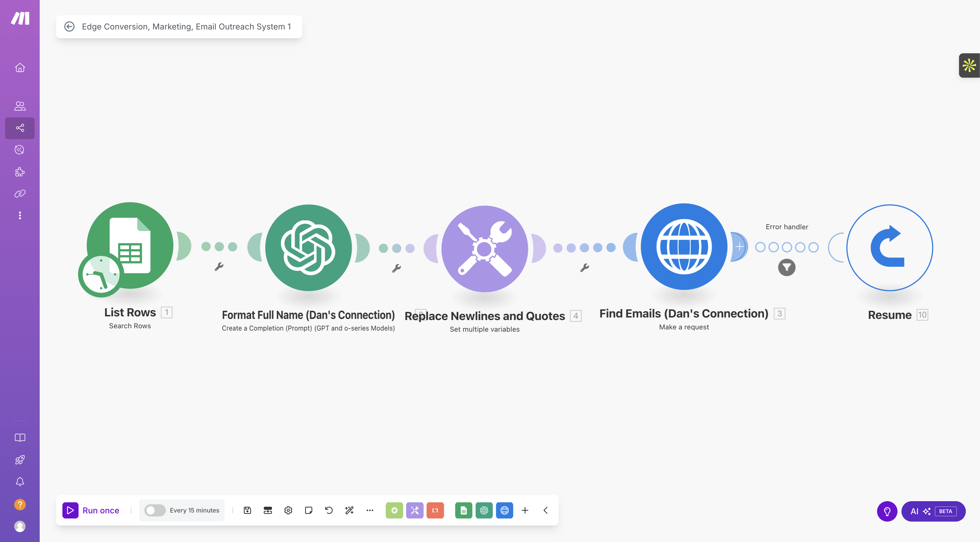The height and width of the screenshot is (542, 980).
Task: Open the notes icon in the toolbar
Action: click(x=308, y=511)
